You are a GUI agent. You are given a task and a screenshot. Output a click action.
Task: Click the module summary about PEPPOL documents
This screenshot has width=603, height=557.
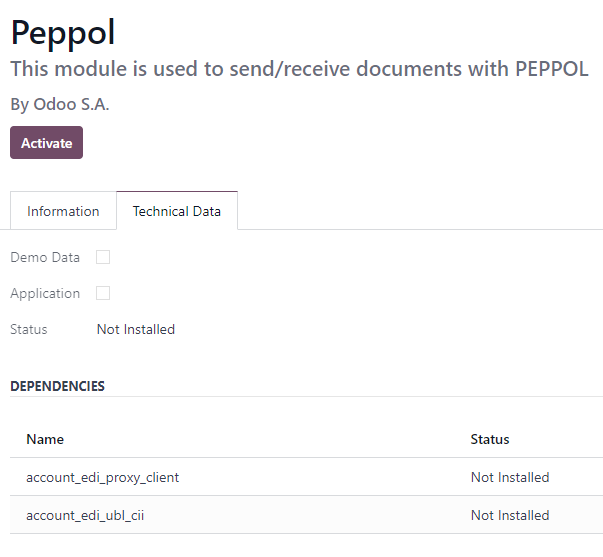pos(299,69)
